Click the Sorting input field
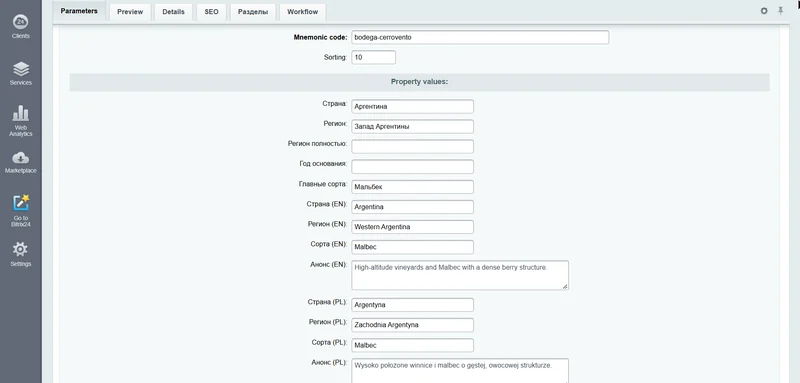This screenshot has height=383, width=800. click(373, 57)
